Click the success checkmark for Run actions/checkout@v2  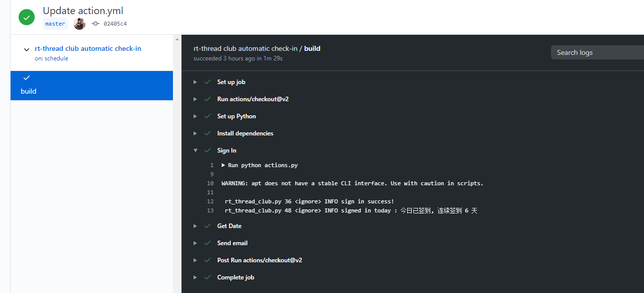click(x=208, y=99)
